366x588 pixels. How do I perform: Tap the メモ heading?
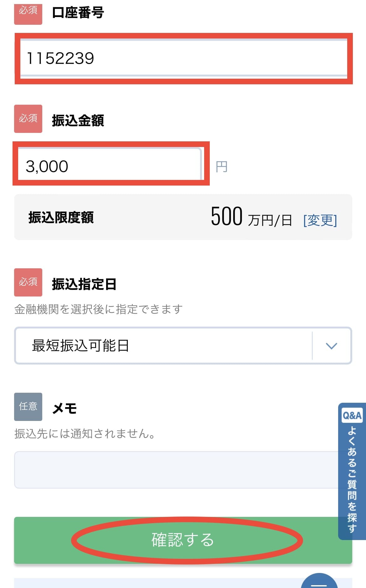coord(64,408)
